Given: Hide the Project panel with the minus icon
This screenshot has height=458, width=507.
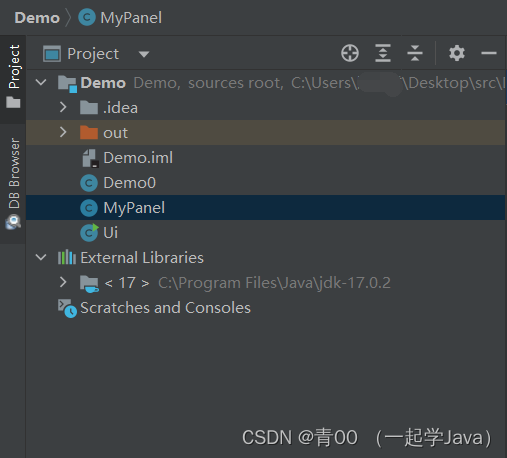Looking at the screenshot, I should click(x=489, y=53).
